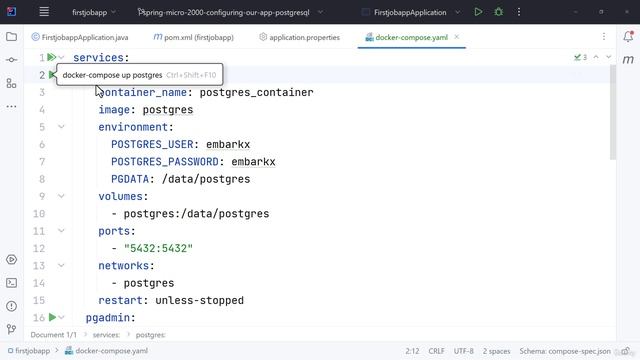The width and height of the screenshot is (640, 360).
Task: Collapse the environment block fold arrow
Action: (x=61, y=127)
